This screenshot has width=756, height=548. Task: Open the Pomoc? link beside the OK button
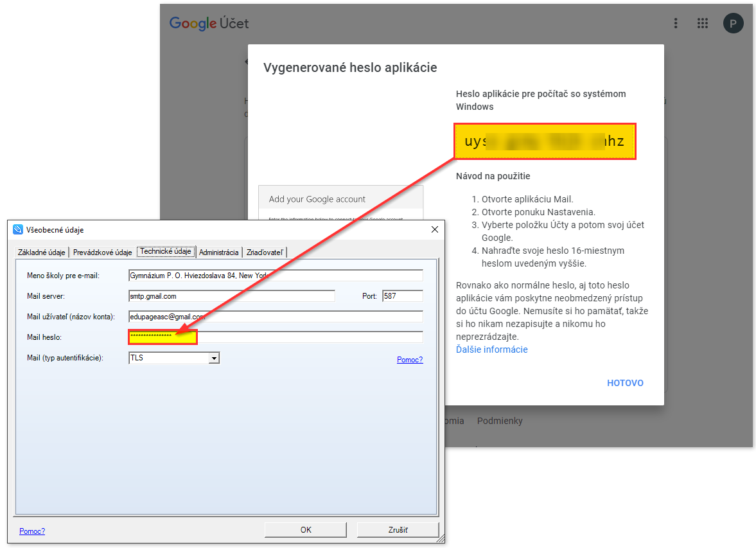[x=32, y=531]
